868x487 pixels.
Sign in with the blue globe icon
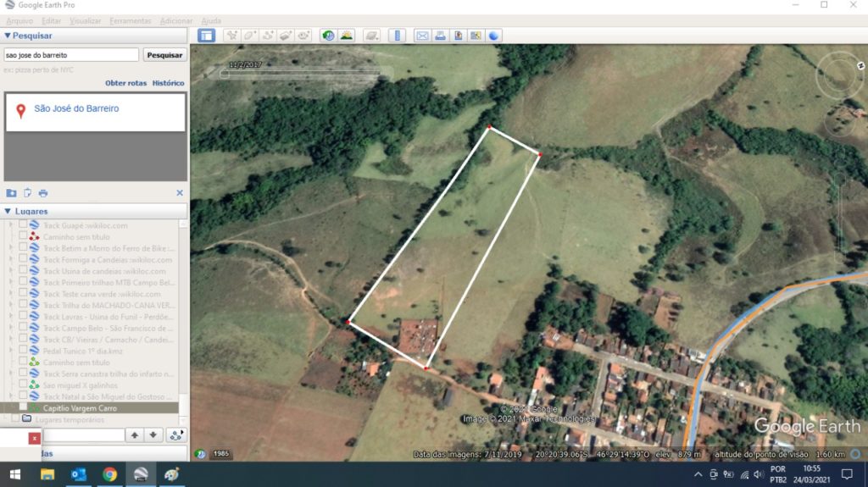coord(494,36)
